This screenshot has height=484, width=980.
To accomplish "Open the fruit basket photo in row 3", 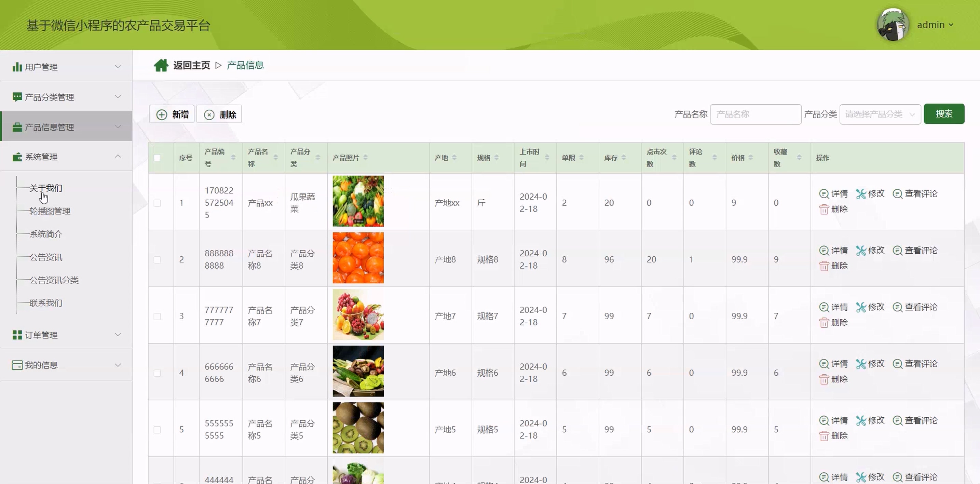I will click(358, 314).
